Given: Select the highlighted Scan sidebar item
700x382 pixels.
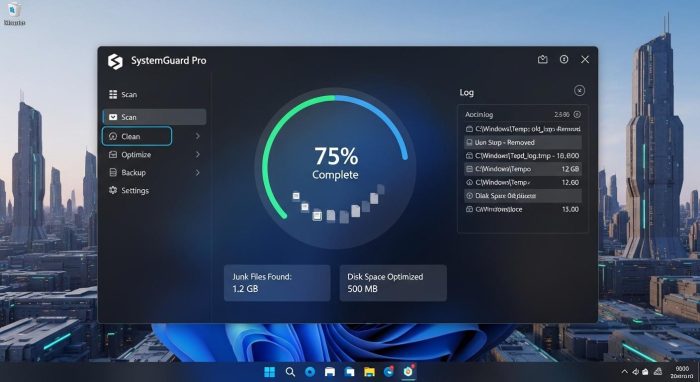Looking at the screenshot, I should (154, 117).
